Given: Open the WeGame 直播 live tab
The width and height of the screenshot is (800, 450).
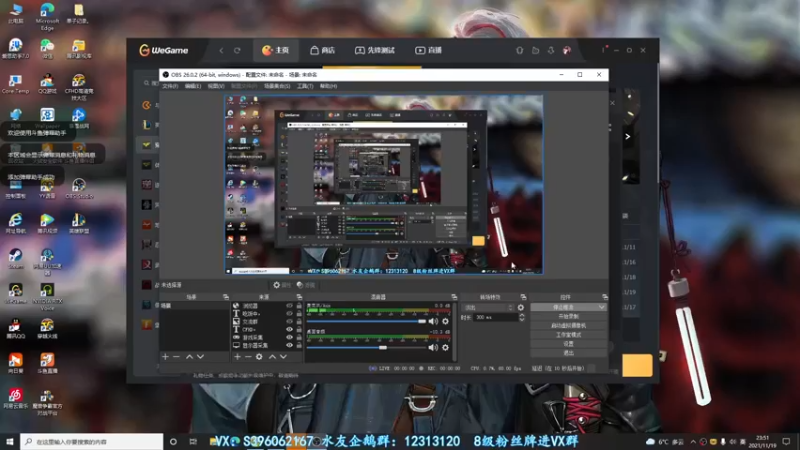Looking at the screenshot, I should click(428, 50).
